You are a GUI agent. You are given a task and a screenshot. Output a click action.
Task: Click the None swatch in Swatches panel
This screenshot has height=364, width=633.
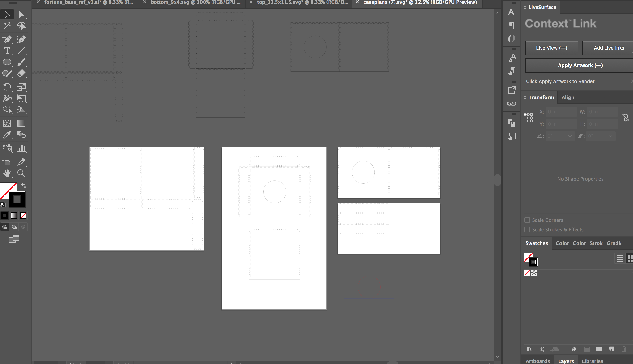click(527, 272)
